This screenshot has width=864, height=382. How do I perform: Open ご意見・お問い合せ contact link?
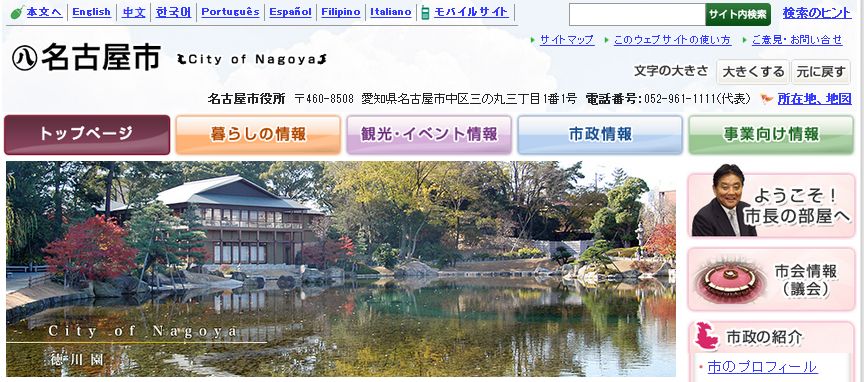pyautogui.click(x=797, y=40)
